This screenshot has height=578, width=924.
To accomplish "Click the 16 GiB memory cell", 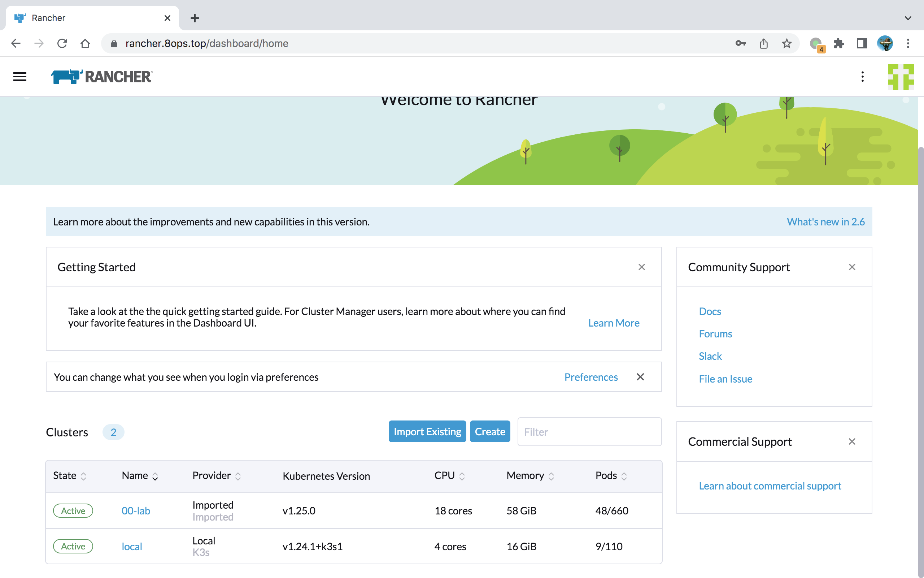I will (521, 546).
